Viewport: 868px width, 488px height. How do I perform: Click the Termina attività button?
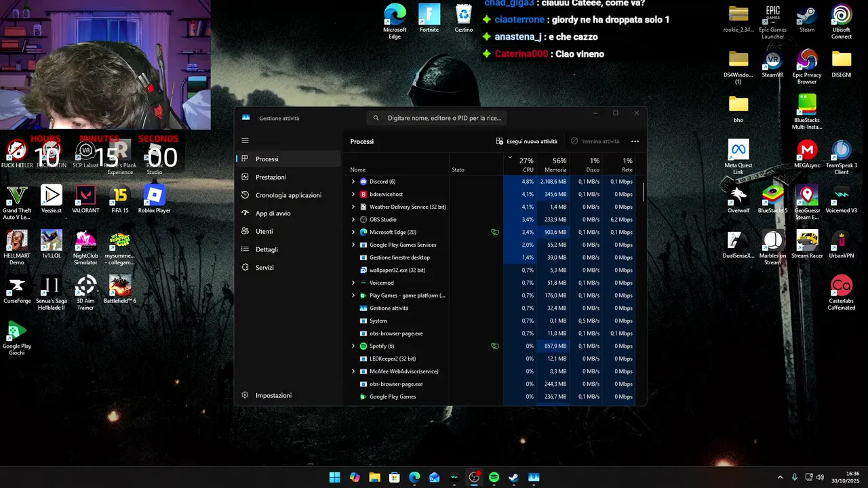click(x=595, y=142)
